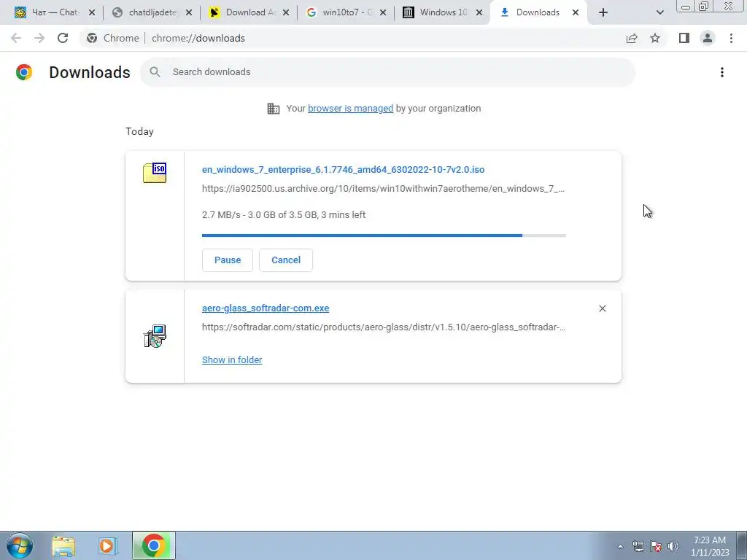
Task: Open Chrome's main three-dot menu
Action: click(x=731, y=38)
